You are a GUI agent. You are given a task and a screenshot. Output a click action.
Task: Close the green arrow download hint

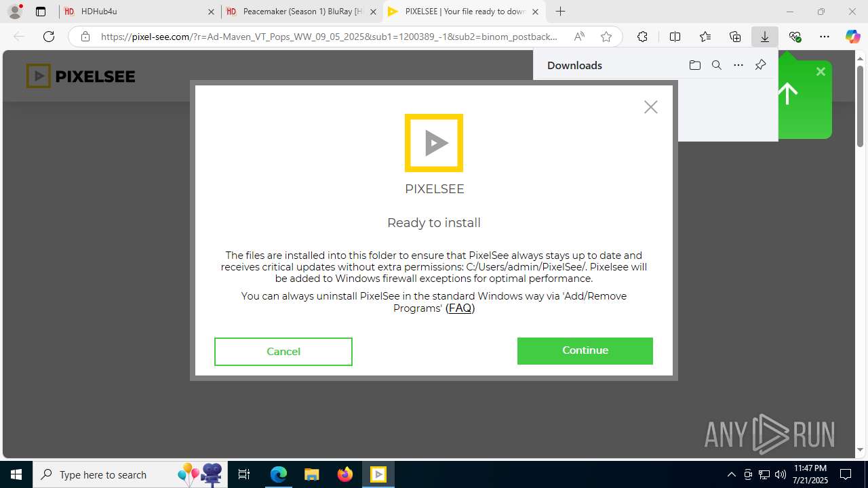(821, 71)
